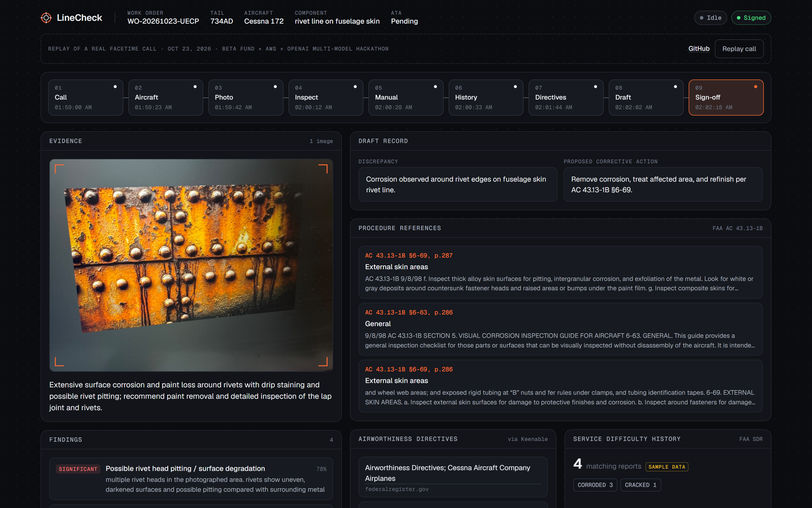Open the GitHub link
Screen dimensions: 812x508
click(x=699, y=49)
